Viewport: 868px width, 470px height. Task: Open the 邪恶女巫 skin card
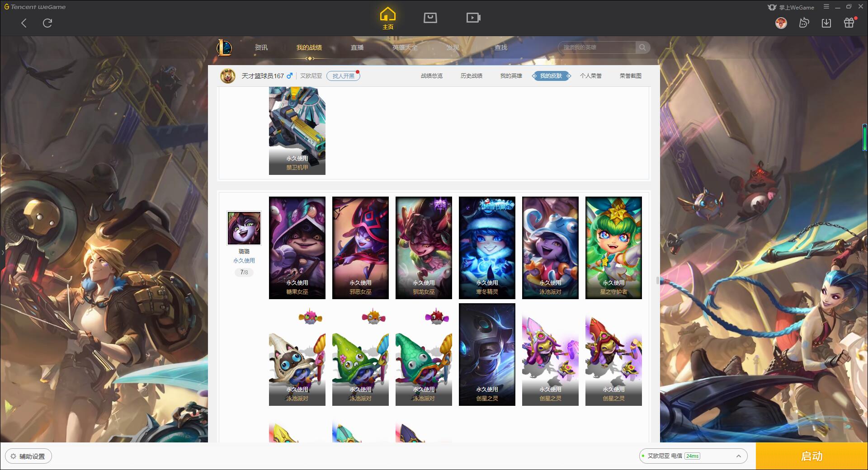point(360,248)
